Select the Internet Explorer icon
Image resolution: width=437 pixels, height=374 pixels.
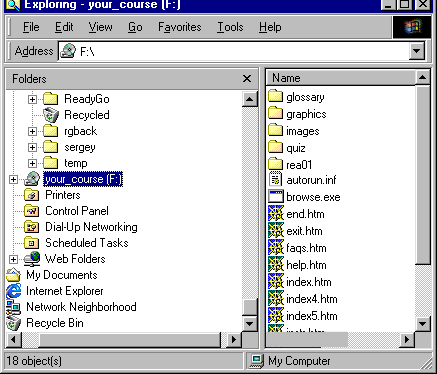point(14,291)
